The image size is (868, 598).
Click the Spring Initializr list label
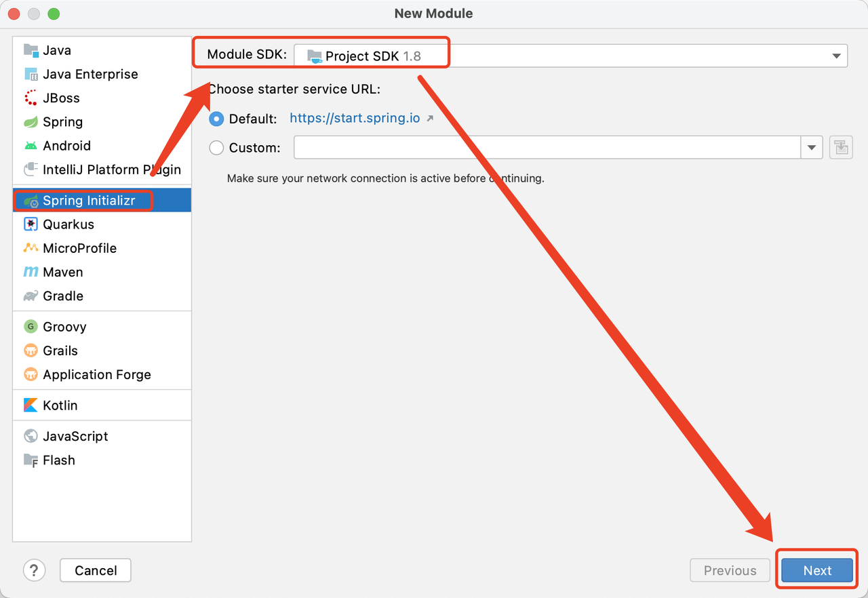pyautogui.click(x=89, y=201)
